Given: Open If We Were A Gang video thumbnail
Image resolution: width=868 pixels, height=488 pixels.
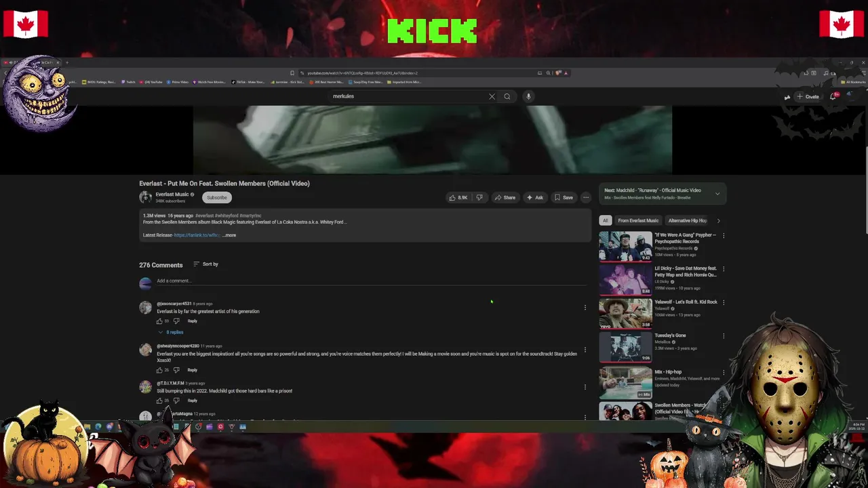Looking at the screenshot, I should coord(625,247).
